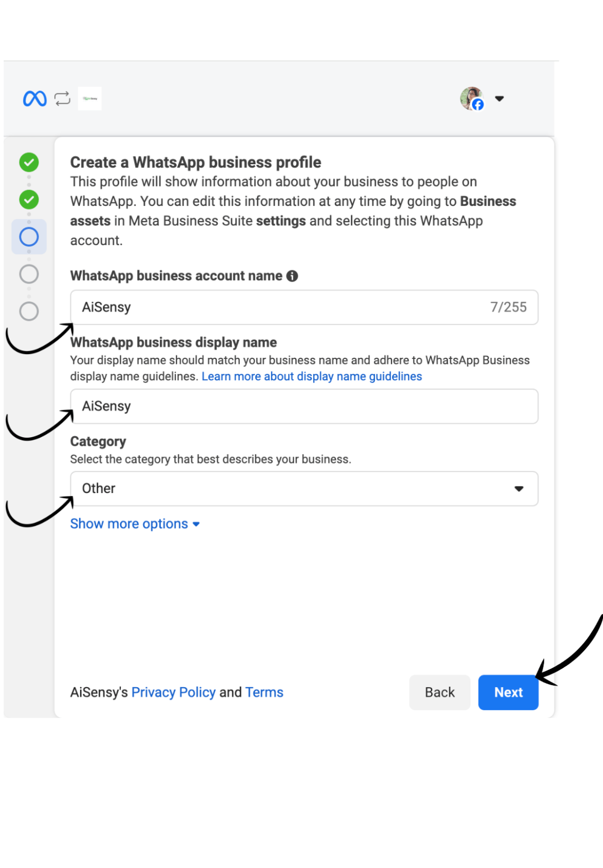Click the switch arrows icon beside Meta logo

click(62, 99)
